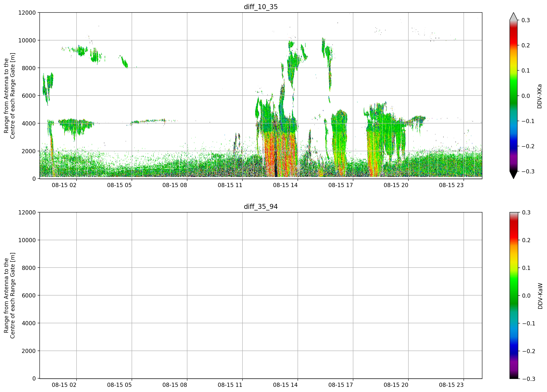Image resolution: width=547 pixels, height=392 pixels.
Task: Click the DDV-KaW colorbar label
Action: [x=540, y=296]
